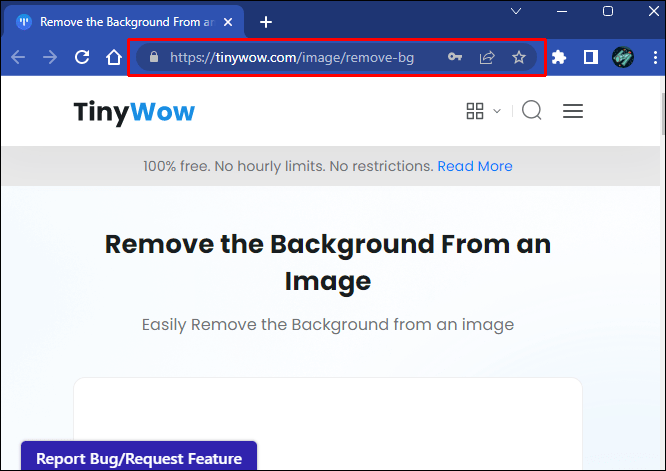Maximize the browser window
666x471 pixels.
[608, 11]
